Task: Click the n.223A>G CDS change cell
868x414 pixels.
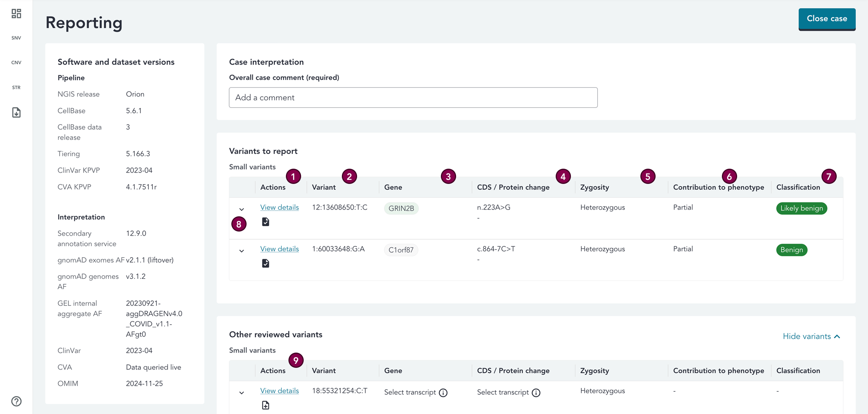Action: tap(494, 207)
